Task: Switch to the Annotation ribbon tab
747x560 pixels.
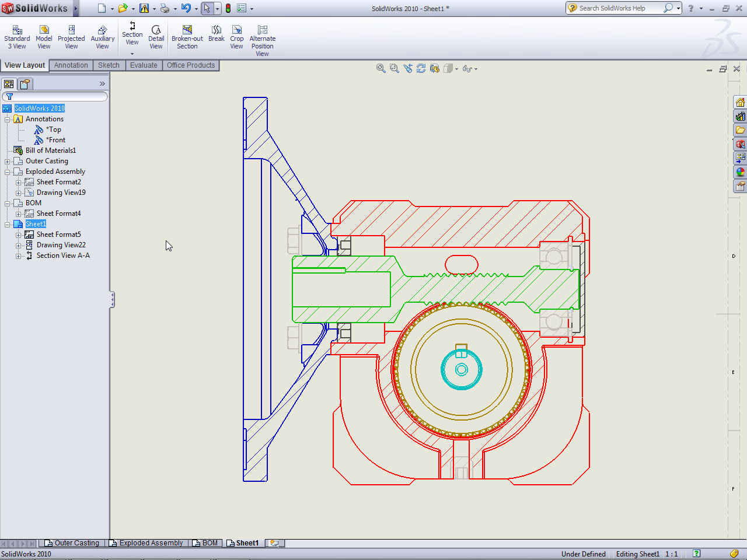Action: pyautogui.click(x=71, y=65)
